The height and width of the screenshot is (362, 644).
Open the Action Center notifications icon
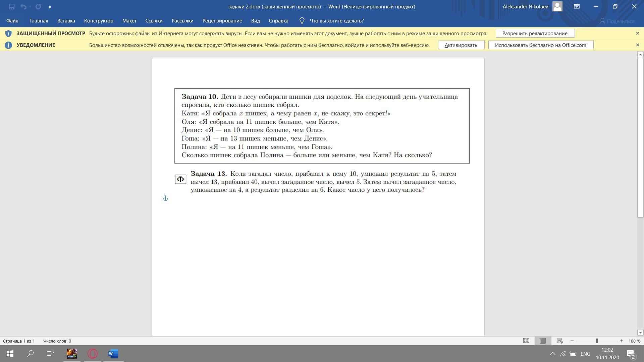pyautogui.click(x=631, y=354)
